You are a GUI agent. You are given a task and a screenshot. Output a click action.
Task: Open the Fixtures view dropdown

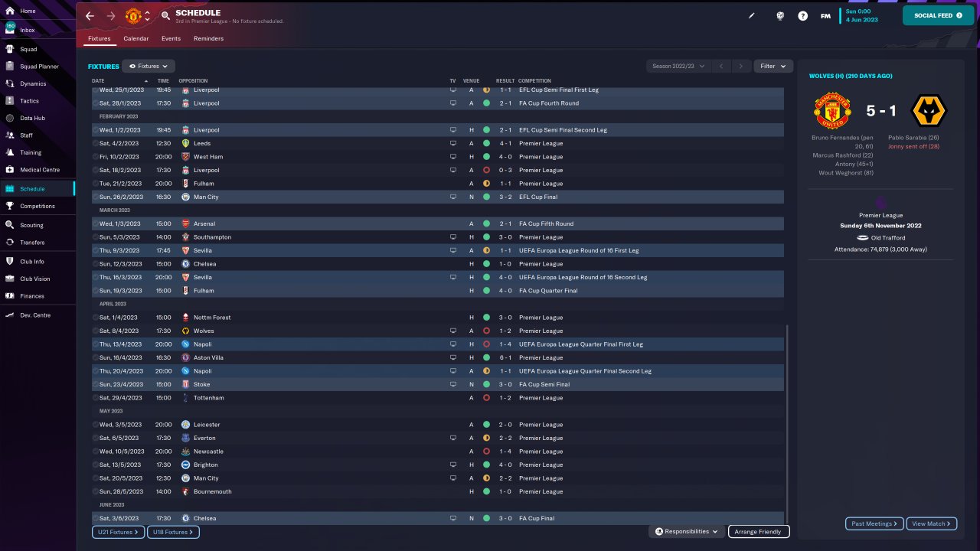(x=149, y=67)
